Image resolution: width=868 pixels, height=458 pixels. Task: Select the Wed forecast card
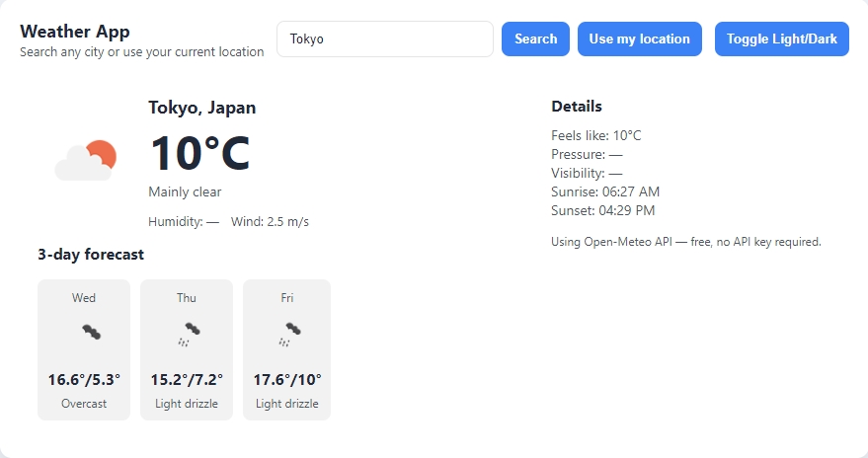pyautogui.click(x=84, y=349)
